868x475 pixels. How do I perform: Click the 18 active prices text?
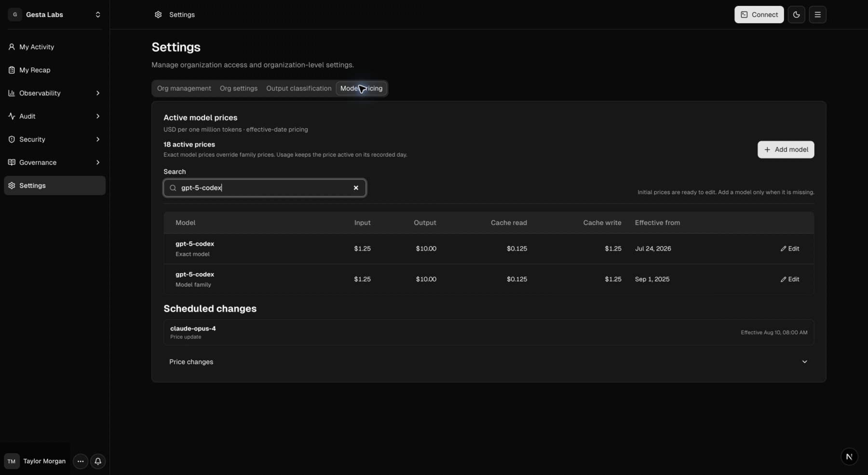[x=189, y=145]
